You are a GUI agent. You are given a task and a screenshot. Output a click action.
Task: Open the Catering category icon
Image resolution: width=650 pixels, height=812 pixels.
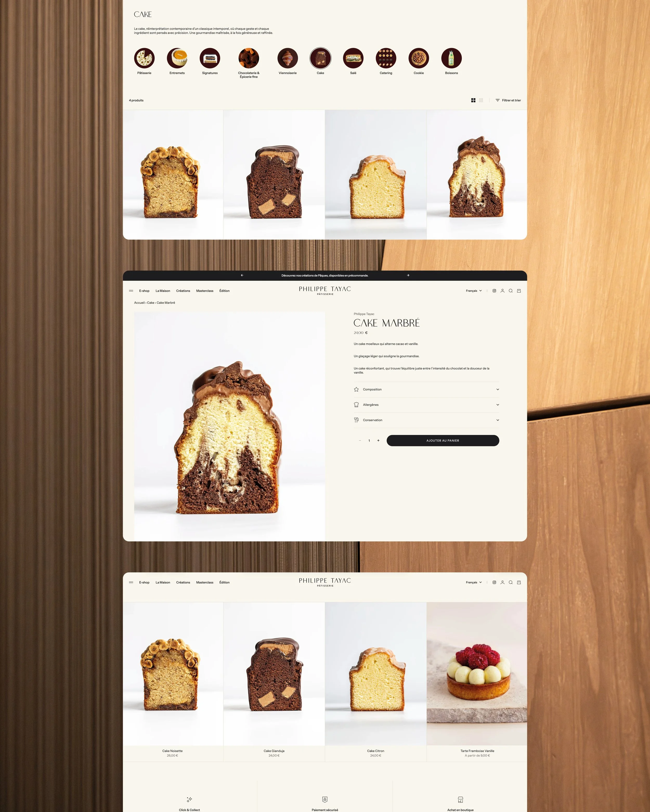pos(386,58)
